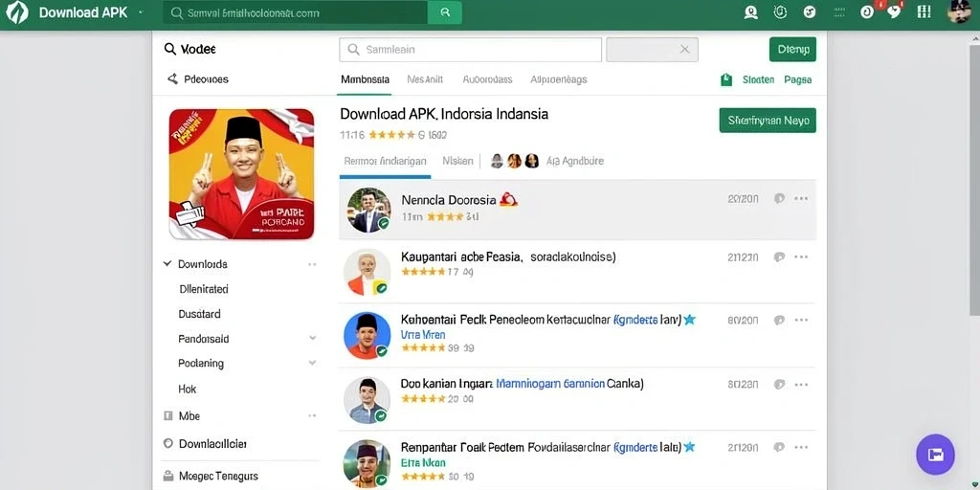Click the red badge icon after Nenncla Doorosia

508,199
